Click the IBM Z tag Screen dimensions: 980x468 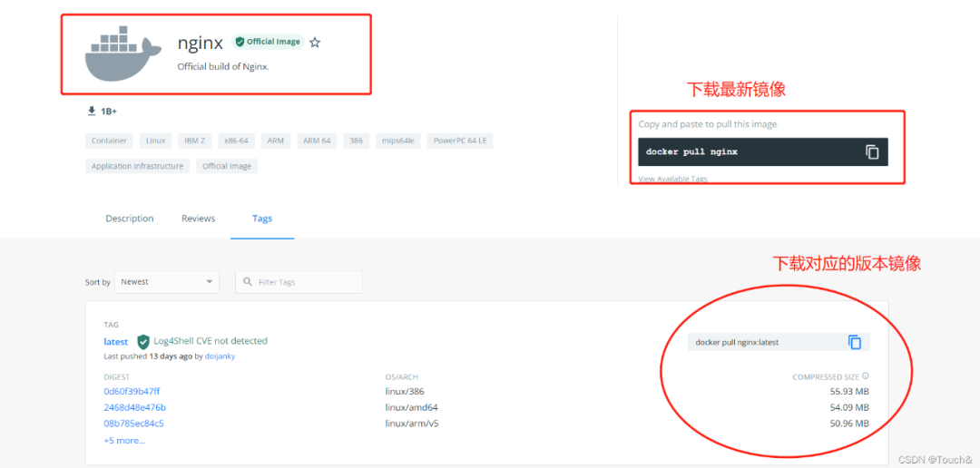coord(195,141)
